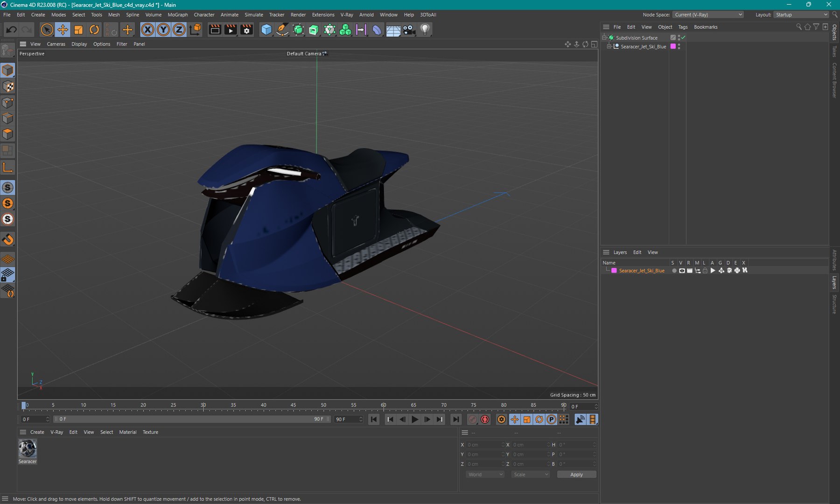Expand the Searacer_Jet_Ski_Blue object
Viewport: 840px width, 504px height.
pos(609,47)
